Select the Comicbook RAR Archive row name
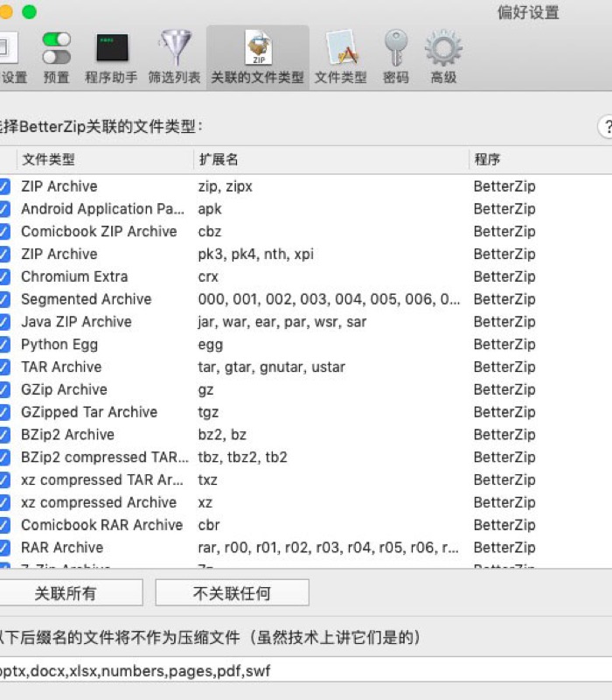 [101, 525]
